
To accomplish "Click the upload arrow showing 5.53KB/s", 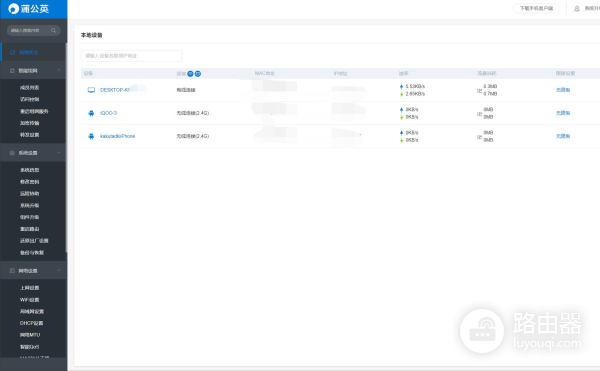I will pos(401,86).
